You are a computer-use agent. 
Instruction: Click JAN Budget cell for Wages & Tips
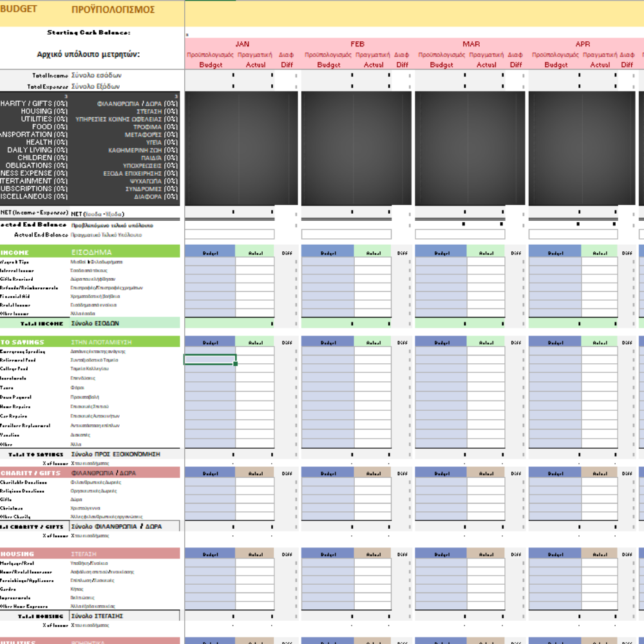point(210,261)
